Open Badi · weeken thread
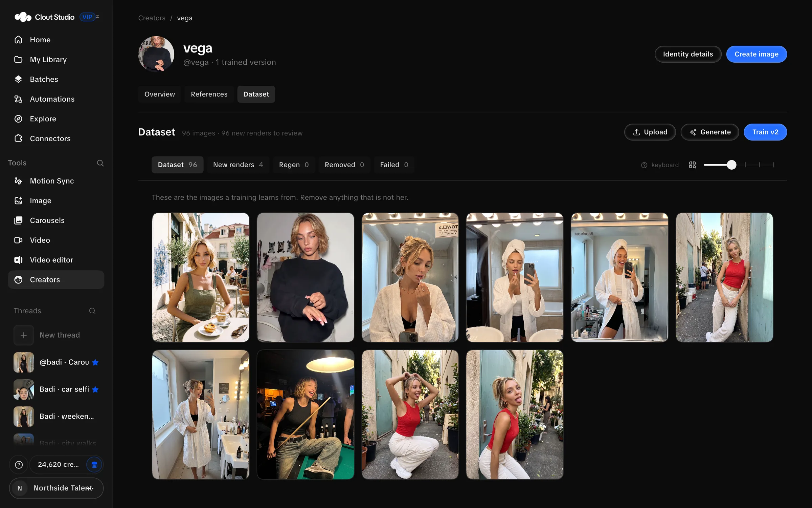Image resolution: width=812 pixels, height=508 pixels. coord(56,417)
